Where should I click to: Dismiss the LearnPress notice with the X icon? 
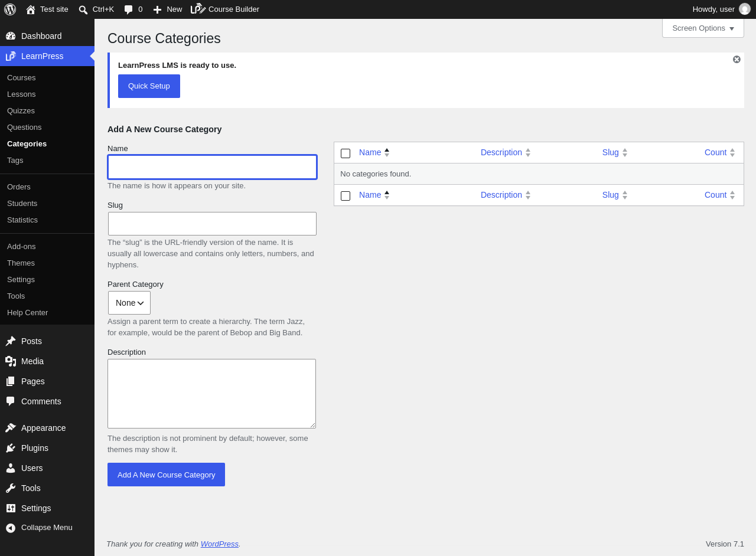coord(737,60)
